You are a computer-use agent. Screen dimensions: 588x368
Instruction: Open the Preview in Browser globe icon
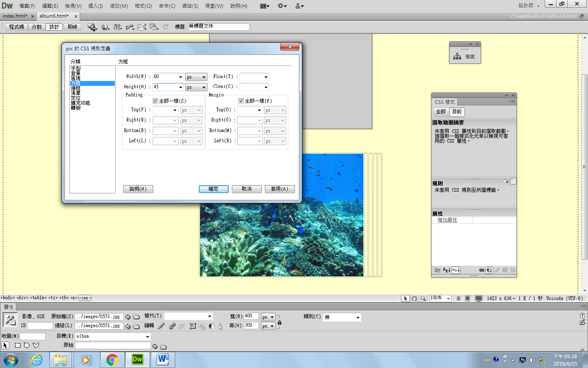[105, 27]
